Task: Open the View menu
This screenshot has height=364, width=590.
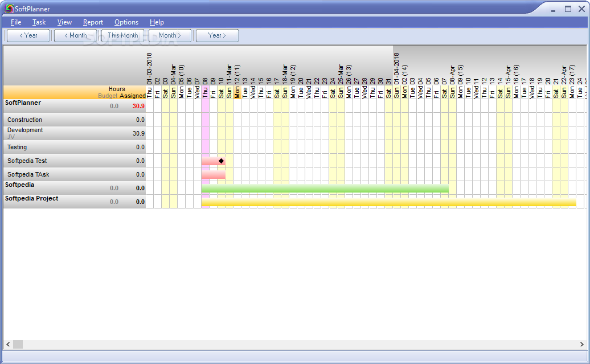Action: point(64,22)
